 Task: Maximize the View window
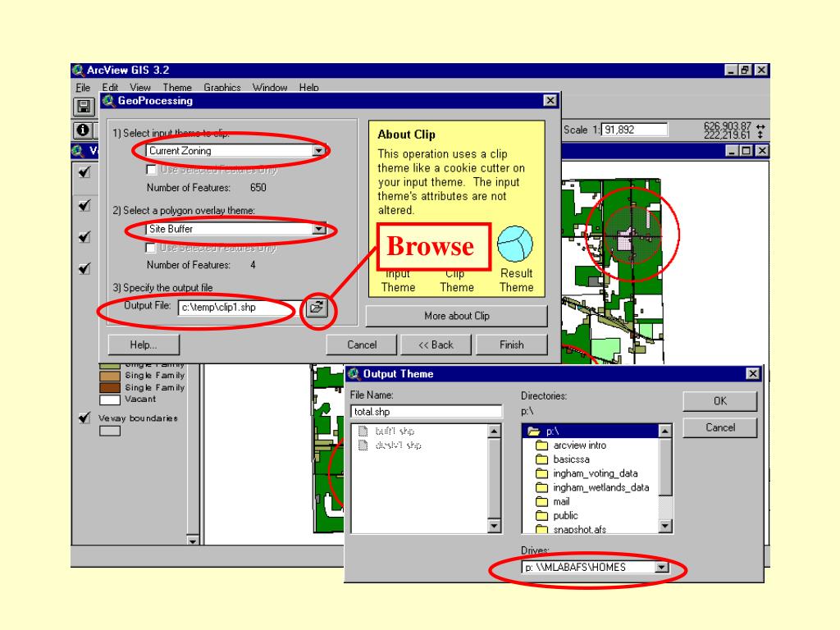click(x=746, y=151)
